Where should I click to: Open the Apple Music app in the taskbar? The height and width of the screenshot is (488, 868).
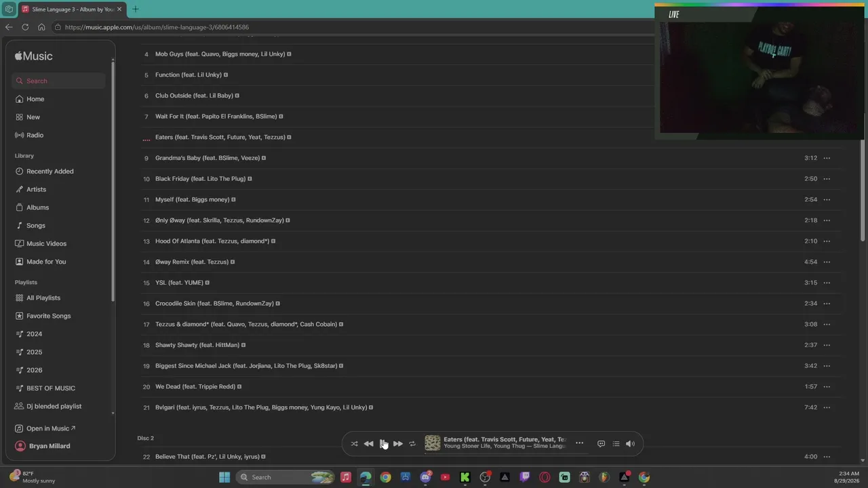click(x=346, y=477)
